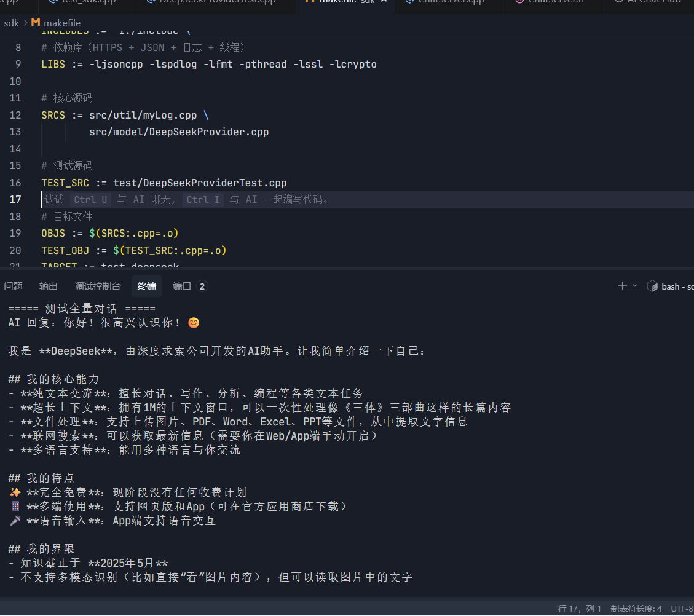694x616 pixels.
Task: Click the '## 我的特点' heading in terminal
Action: (41, 478)
